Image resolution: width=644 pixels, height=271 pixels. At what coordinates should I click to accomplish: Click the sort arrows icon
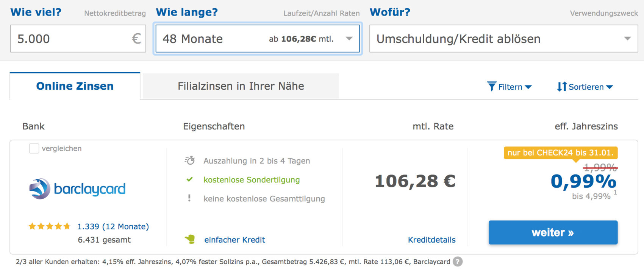tap(562, 87)
